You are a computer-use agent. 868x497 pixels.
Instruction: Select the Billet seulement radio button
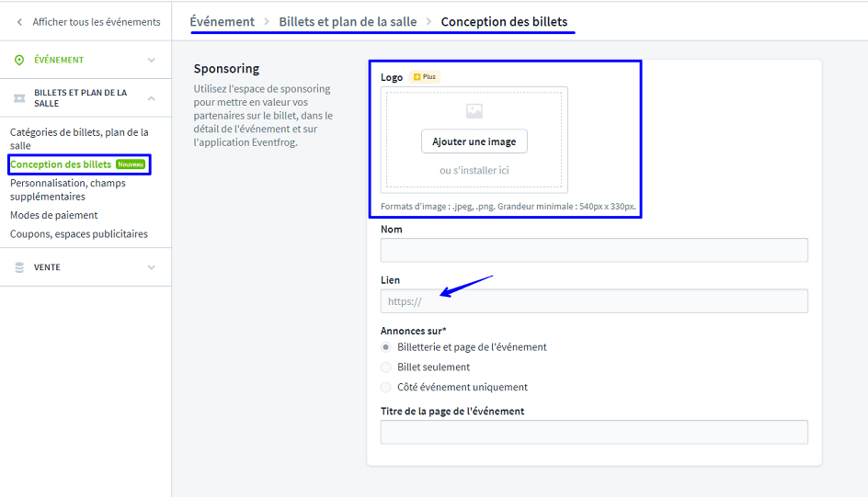pyautogui.click(x=386, y=367)
